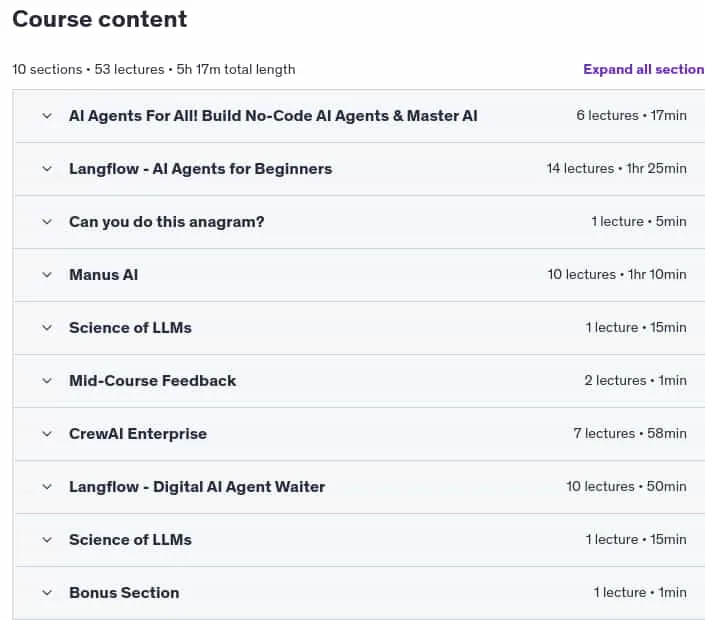Open the Manus AI section title
Screen dimensions: 705x620
103,275
